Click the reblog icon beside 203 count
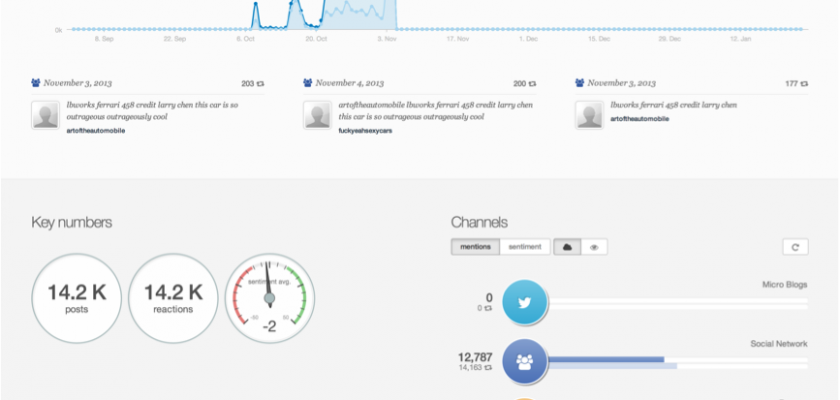Viewport: 840px width, 400px height. pyautogui.click(x=260, y=84)
